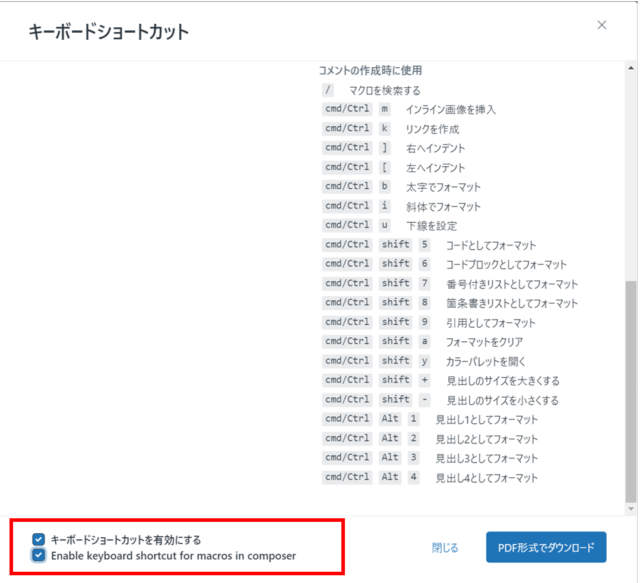640x583 pixels.
Task: Click the y key badge
Action: click(x=424, y=361)
